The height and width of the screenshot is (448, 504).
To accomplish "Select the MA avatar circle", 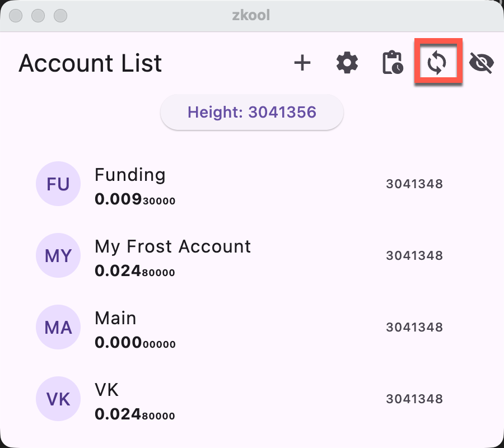I will pyautogui.click(x=58, y=328).
